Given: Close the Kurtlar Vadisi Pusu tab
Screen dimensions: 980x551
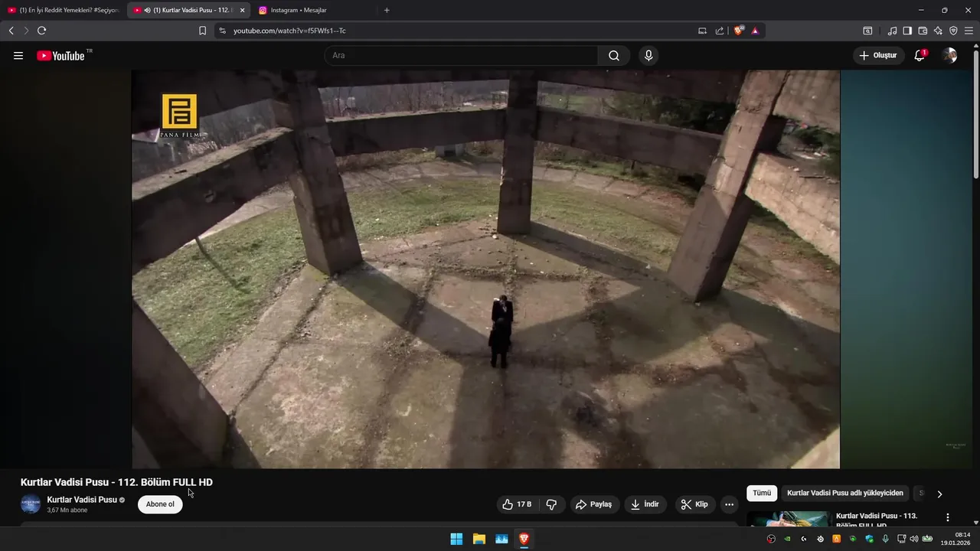Looking at the screenshot, I should pos(242,10).
